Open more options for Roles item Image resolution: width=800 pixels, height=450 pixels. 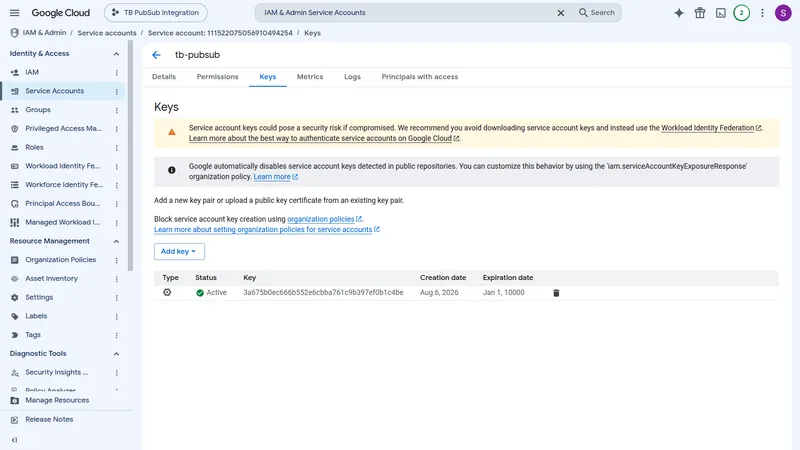pos(116,147)
